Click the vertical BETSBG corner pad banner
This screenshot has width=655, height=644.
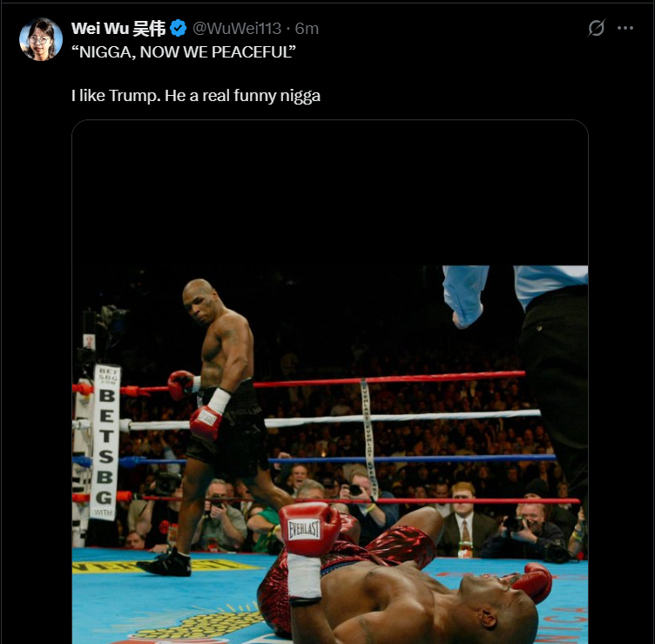(x=105, y=442)
